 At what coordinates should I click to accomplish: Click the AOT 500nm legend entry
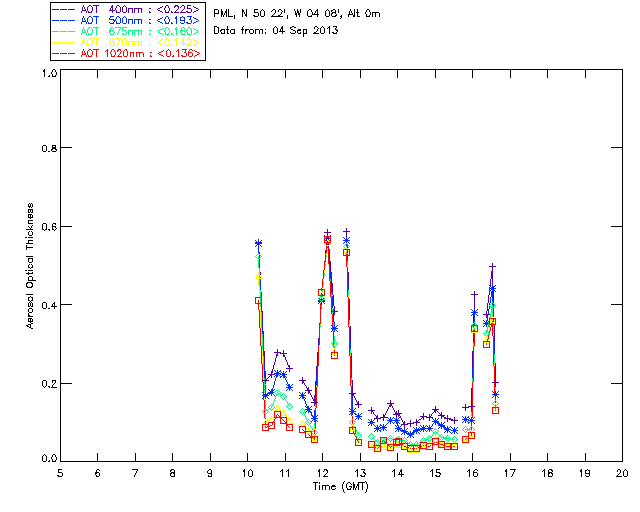pos(128,20)
